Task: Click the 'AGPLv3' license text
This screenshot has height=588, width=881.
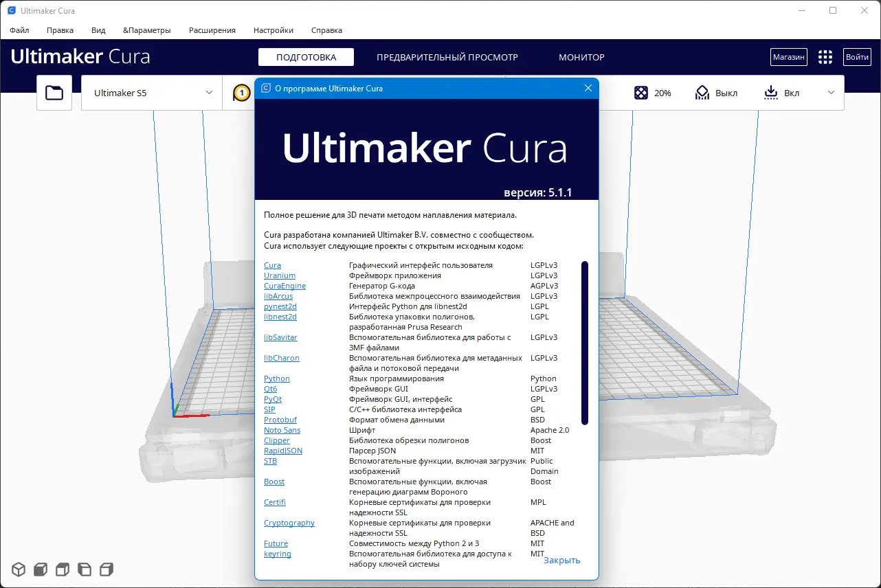Action: click(544, 286)
